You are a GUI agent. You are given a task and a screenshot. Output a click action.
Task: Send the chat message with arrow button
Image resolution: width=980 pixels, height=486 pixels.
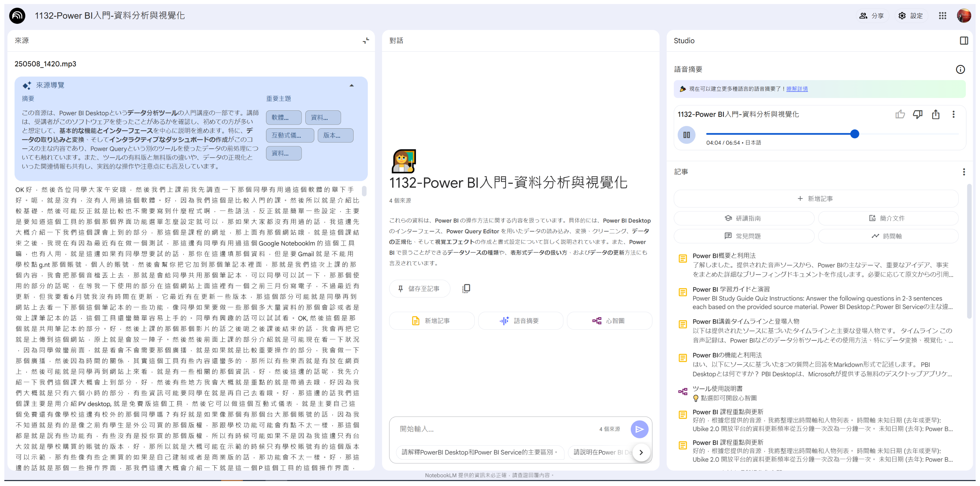[x=639, y=429]
